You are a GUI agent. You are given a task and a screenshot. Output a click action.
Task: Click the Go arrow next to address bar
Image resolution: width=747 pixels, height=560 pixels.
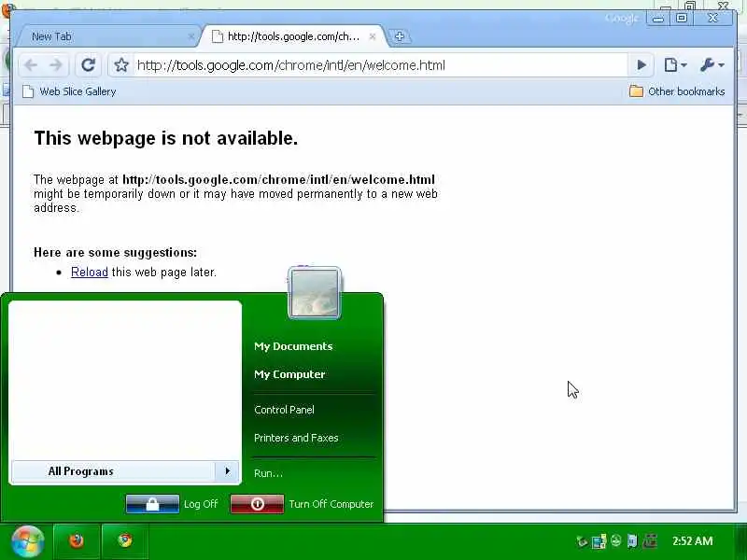[x=641, y=64]
